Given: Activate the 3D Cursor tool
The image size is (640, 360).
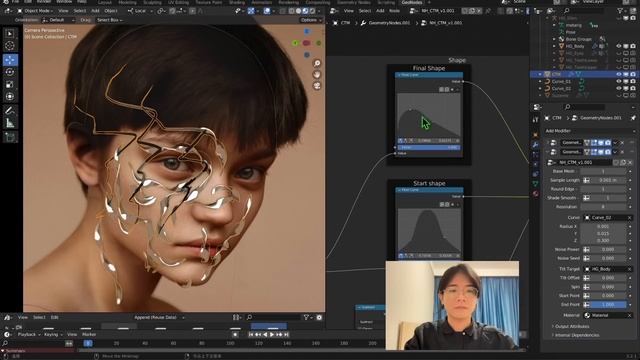Looking at the screenshot, I should point(10,46).
